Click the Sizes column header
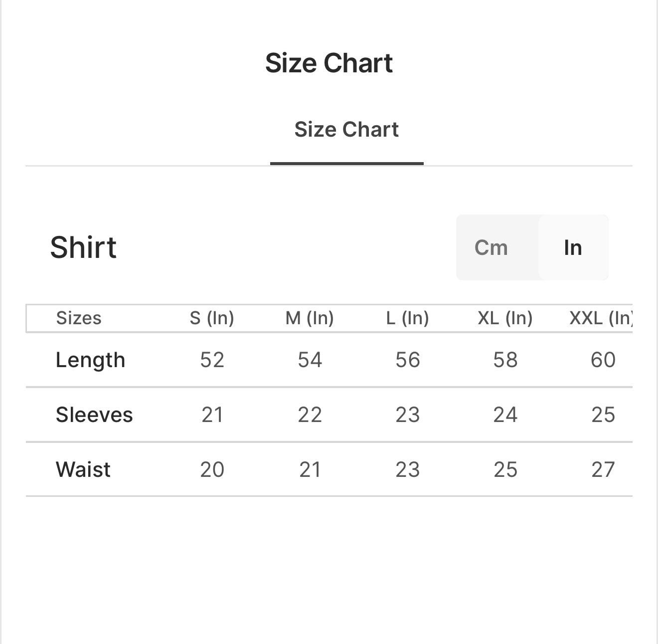This screenshot has height=644, width=658. pos(78,318)
